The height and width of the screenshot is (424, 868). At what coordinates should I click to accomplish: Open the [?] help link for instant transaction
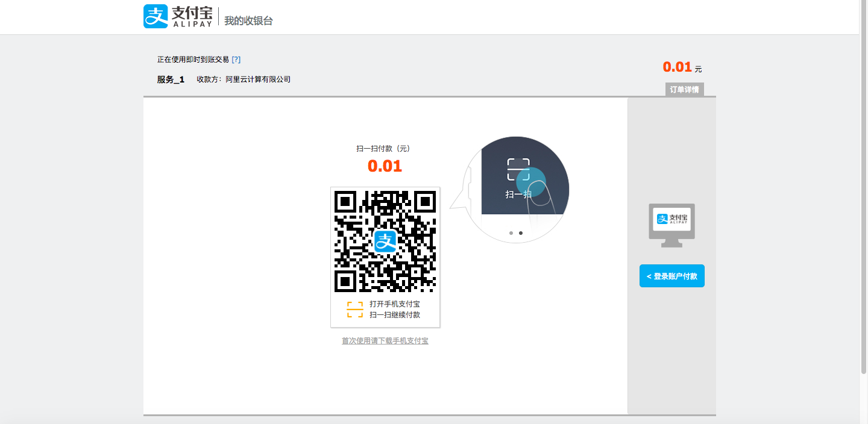point(236,59)
